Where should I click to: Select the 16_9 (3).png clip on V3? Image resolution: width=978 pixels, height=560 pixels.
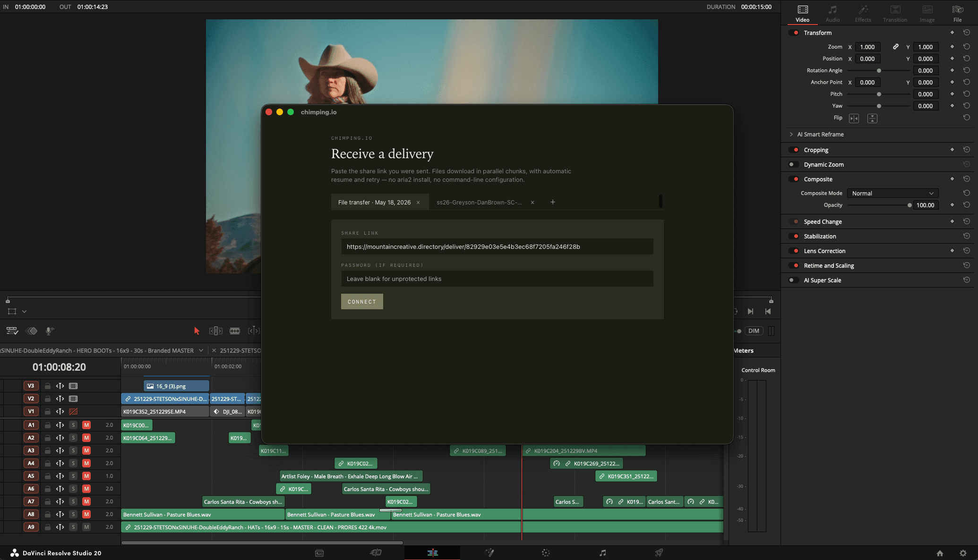176,386
